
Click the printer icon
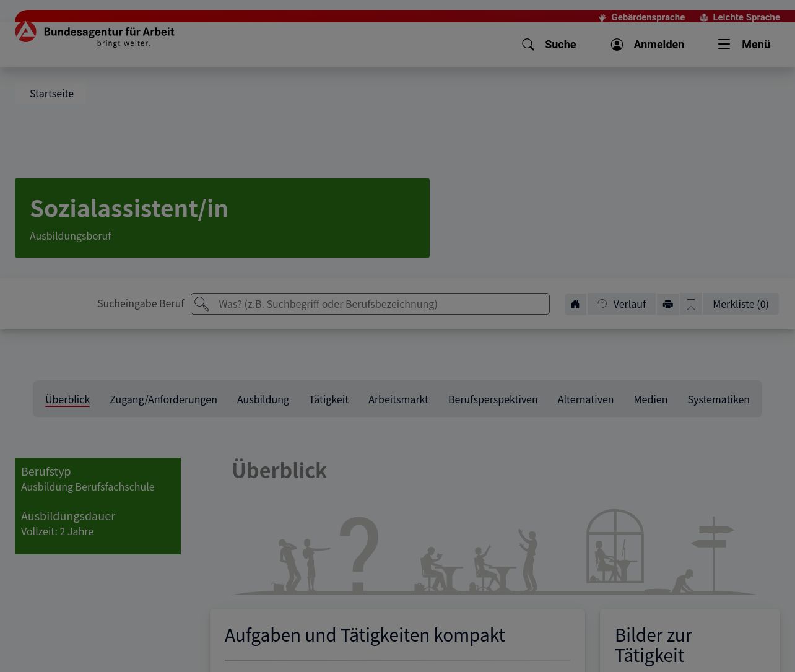(x=667, y=304)
